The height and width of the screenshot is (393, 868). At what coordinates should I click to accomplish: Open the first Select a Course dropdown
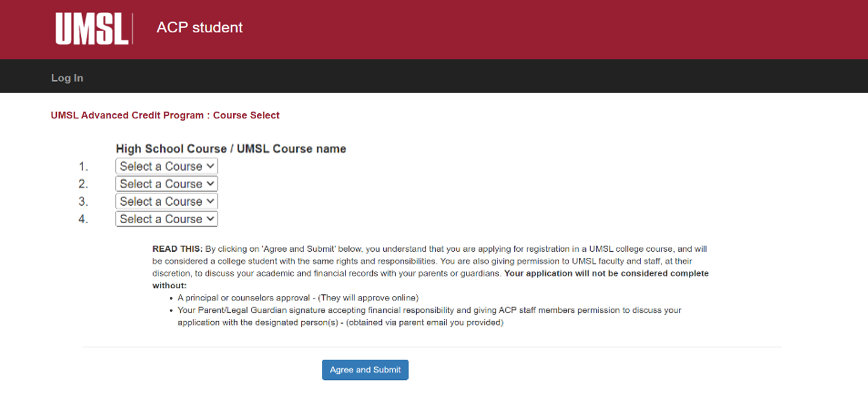(166, 166)
